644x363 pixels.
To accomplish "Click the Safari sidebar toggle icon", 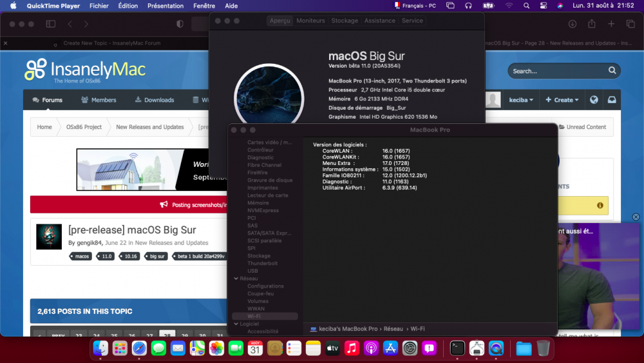I will point(51,24).
